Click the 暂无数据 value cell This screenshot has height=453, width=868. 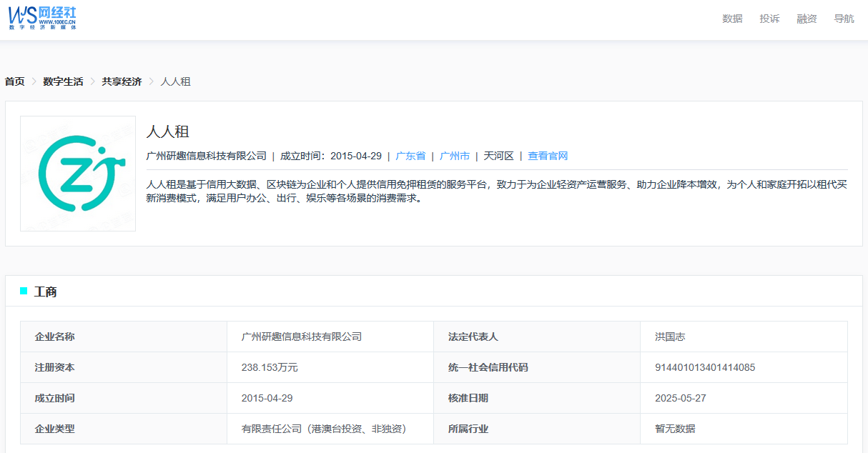744,429
